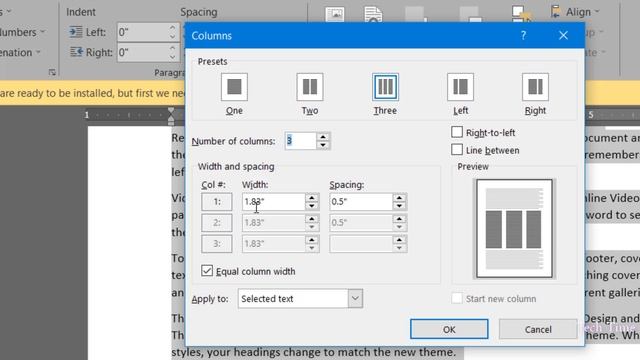This screenshot has width=640, height=360.
Task: Click the Indent Right field in ribbon
Action: tap(143, 52)
